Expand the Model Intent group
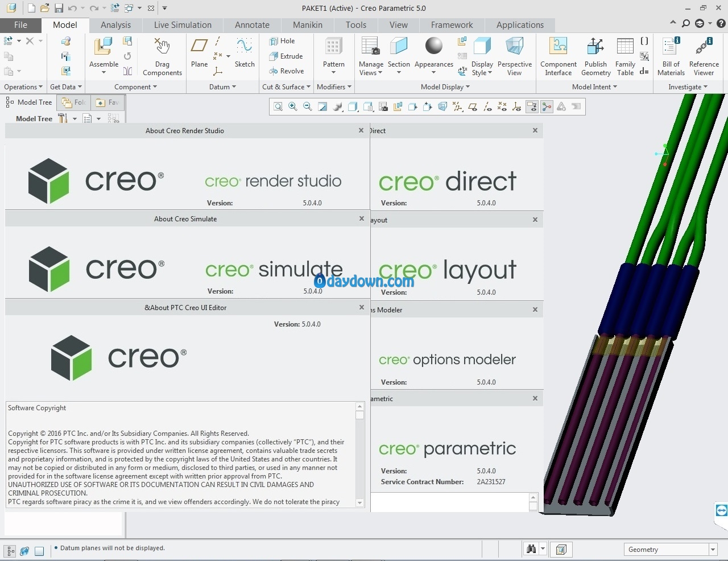The image size is (728, 561). pyautogui.click(x=594, y=87)
